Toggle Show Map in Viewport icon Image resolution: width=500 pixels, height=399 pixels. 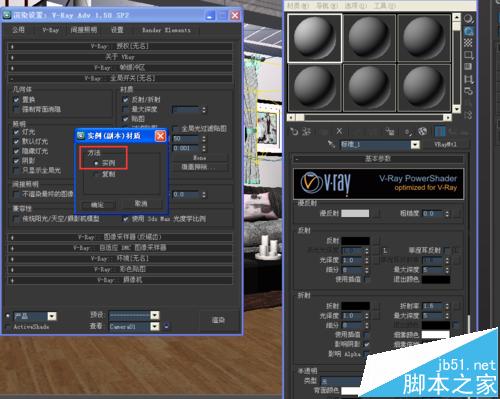point(423,131)
